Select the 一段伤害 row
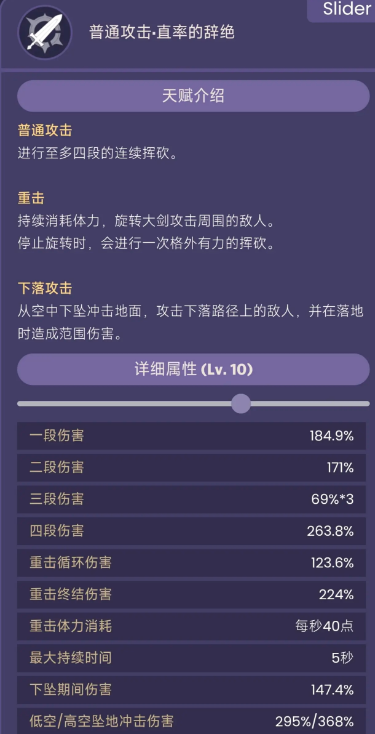Screen dimensions: 375x734 point(191,436)
